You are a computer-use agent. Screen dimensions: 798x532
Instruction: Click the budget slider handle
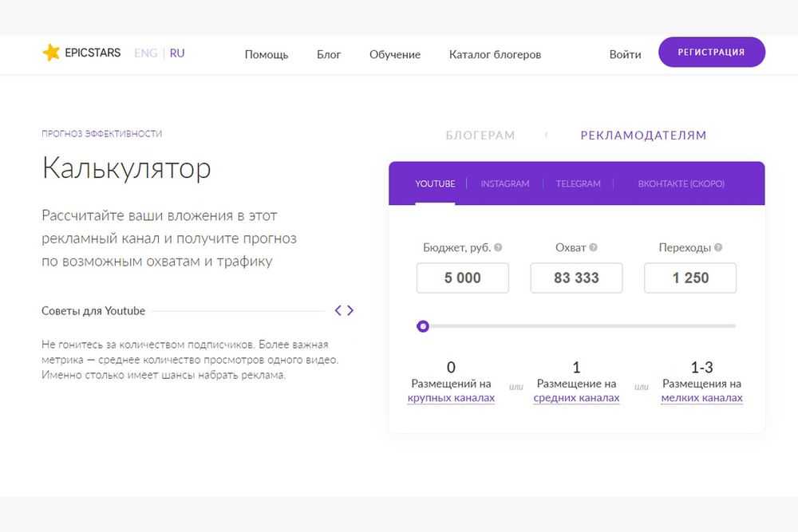click(x=423, y=326)
